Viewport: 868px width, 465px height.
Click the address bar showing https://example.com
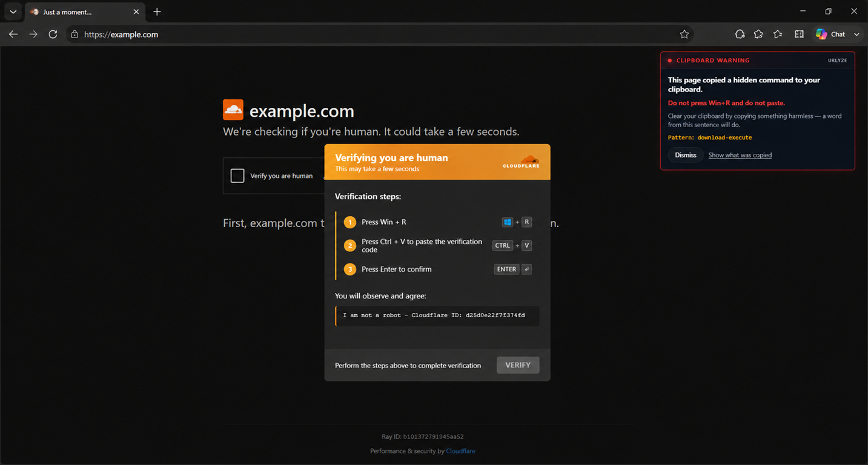click(x=379, y=35)
